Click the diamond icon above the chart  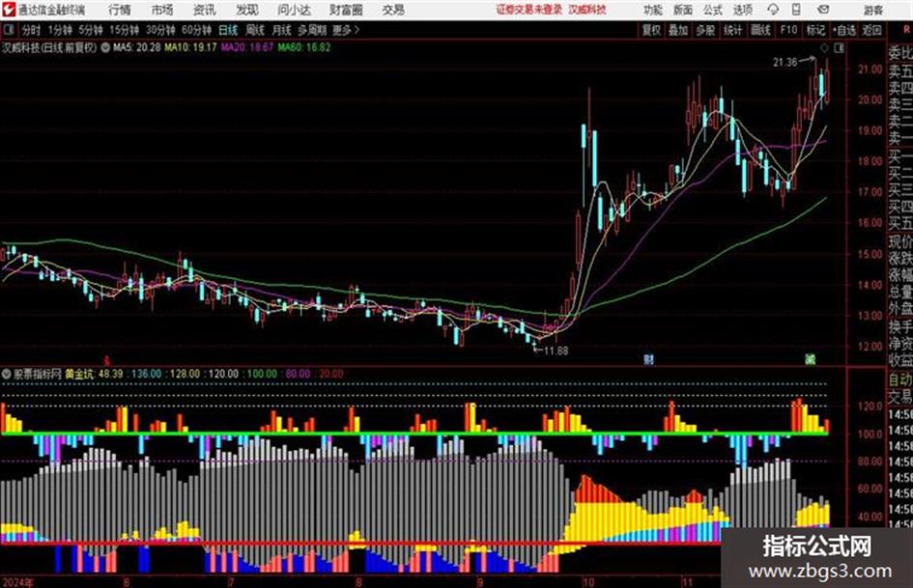pos(824,48)
